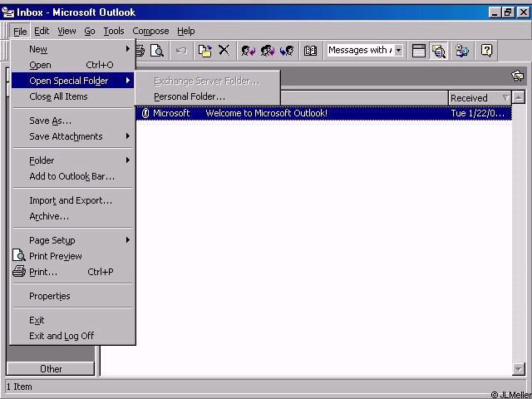Select the Archive menu entry
Screen dimensions: 532x399
[x=73, y=216]
